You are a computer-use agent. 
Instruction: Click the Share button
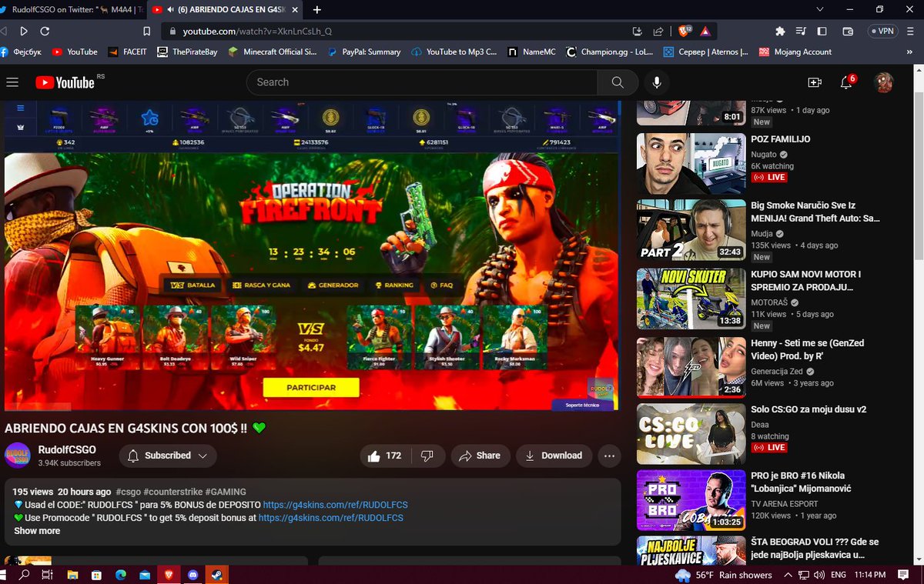coord(480,456)
